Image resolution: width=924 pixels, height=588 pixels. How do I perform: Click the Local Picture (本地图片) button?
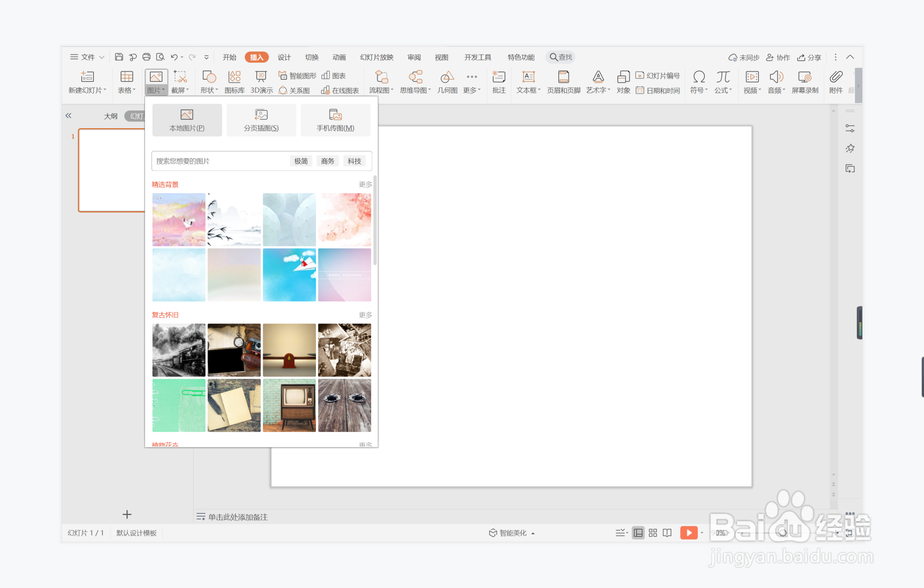(x=187, y=120)
